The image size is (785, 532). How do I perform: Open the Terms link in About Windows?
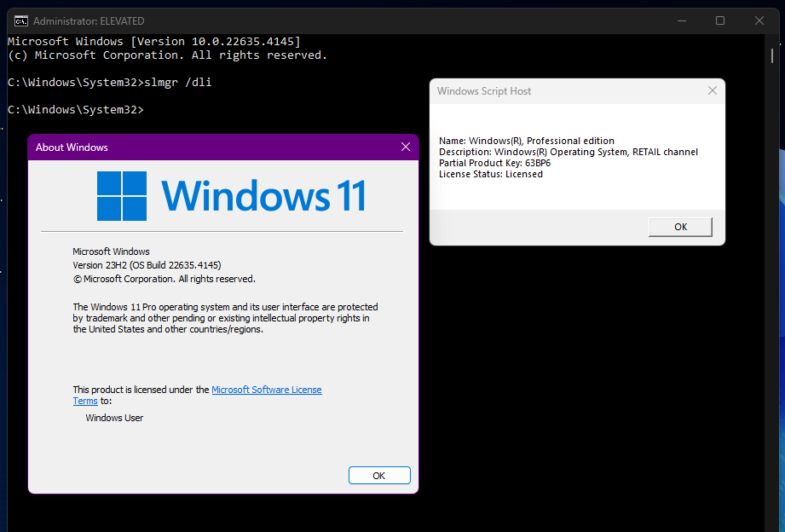click(85, 402)
